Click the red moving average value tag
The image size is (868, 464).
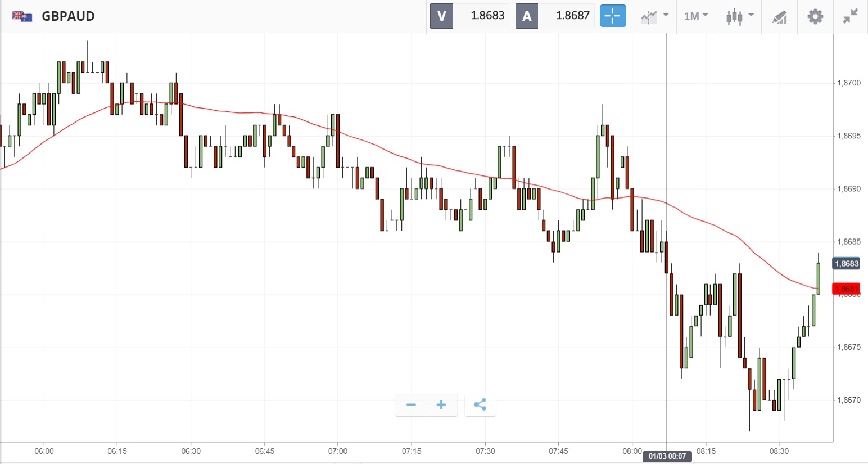(846, 289)
